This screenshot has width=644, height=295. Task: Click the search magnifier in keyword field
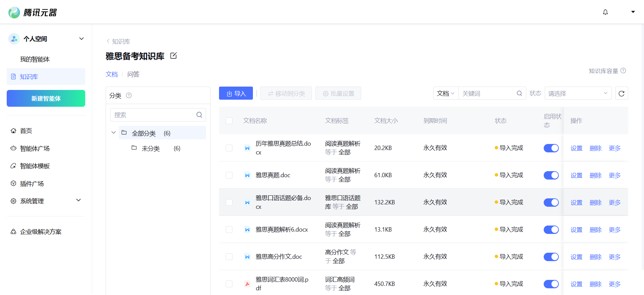pyautogui.click(x=519, y=94)
